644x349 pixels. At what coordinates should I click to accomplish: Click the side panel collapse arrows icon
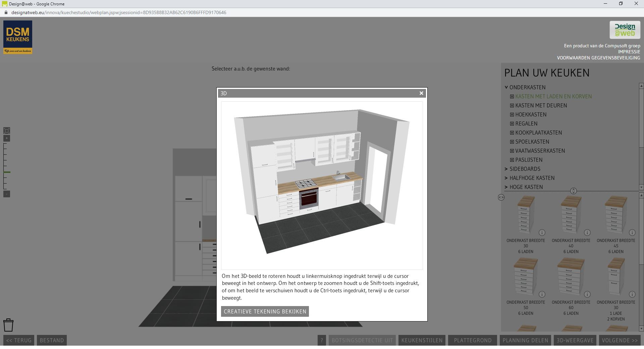pos(501,197)
